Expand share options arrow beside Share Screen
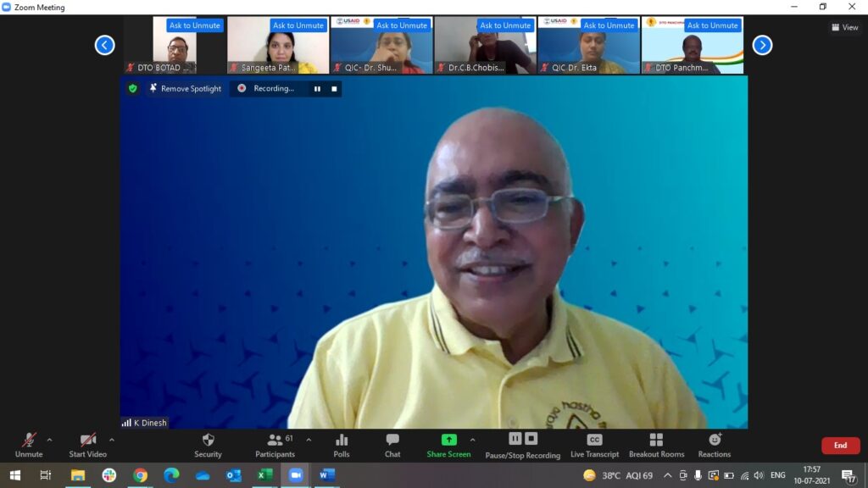Image resolution: width=868 pixels, height=488 pixels. [x=472, y=440]
